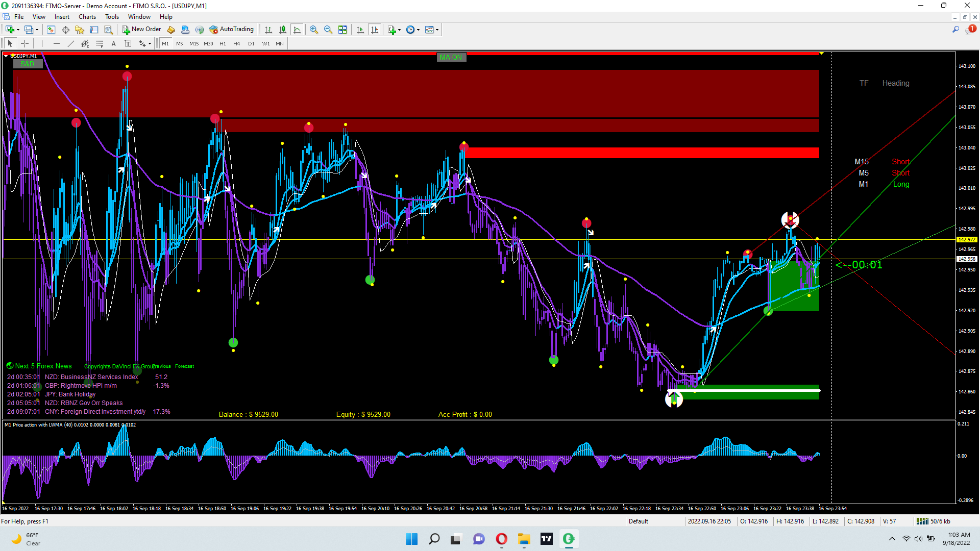Toggle the MA ON chart button

point(451,57)
